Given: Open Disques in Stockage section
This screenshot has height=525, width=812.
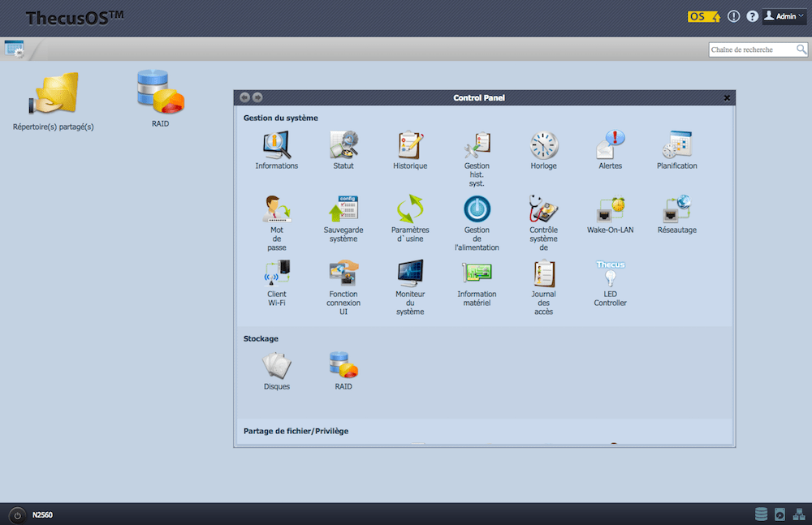Looking at the screenshot, I should [x=277, y=371].
